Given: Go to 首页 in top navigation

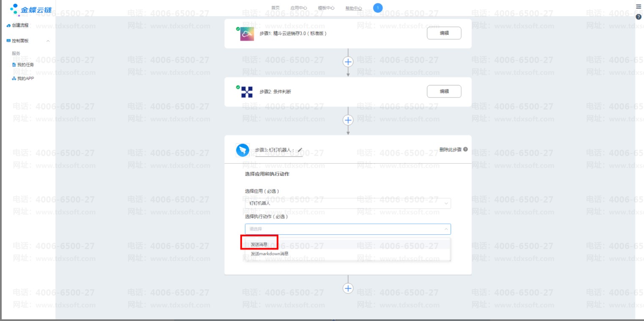Looking at the screenshot, I should [275, 8].
